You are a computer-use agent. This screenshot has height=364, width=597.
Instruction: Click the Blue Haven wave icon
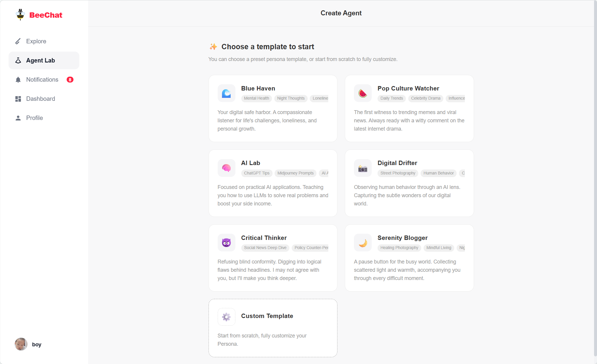point(226,93)
